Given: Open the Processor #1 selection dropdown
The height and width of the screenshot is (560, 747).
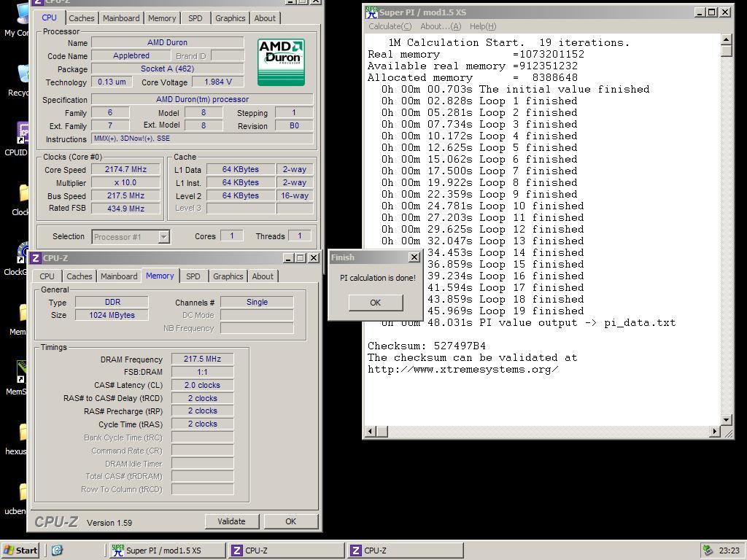Looking at the screenshot, I should 163,237.
